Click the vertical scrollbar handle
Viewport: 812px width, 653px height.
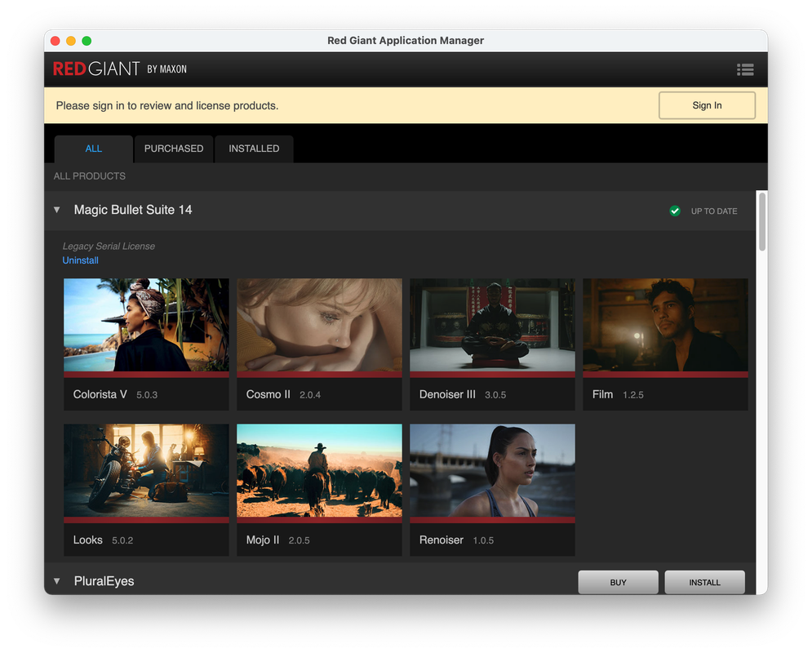click(x=761, y=222)
